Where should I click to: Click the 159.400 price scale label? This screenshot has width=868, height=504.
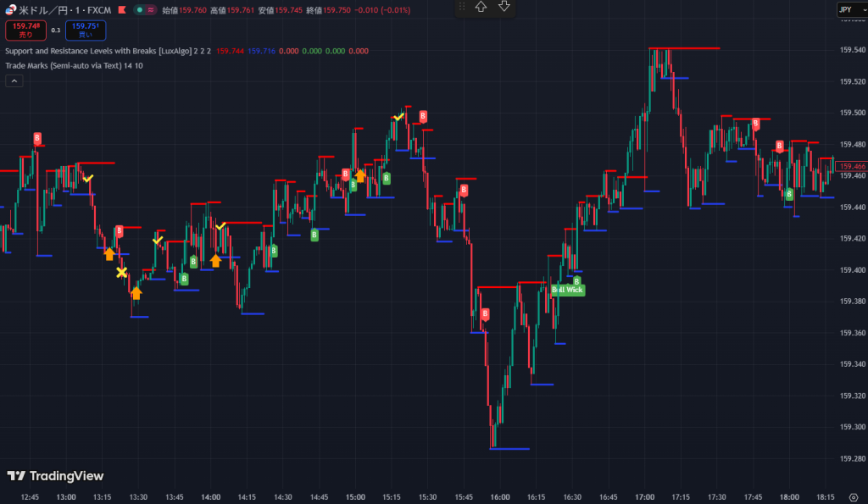coord(852,270)
